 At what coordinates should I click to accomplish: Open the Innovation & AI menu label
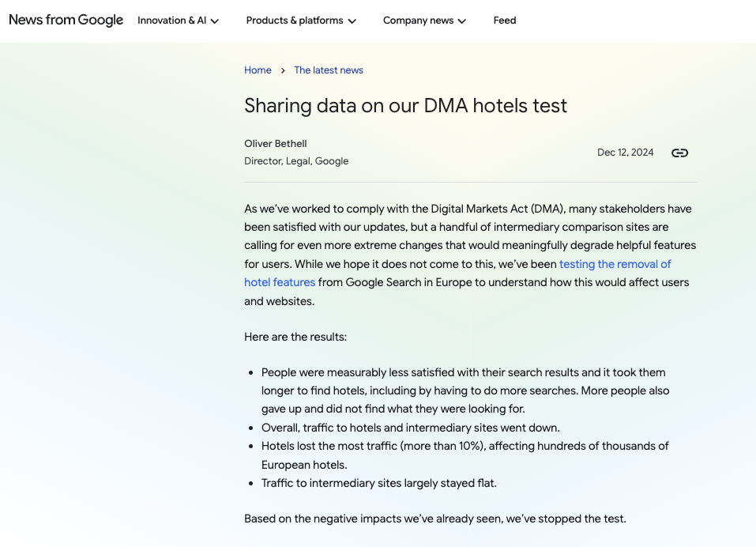pyautogui.click(x=171, y=21)
